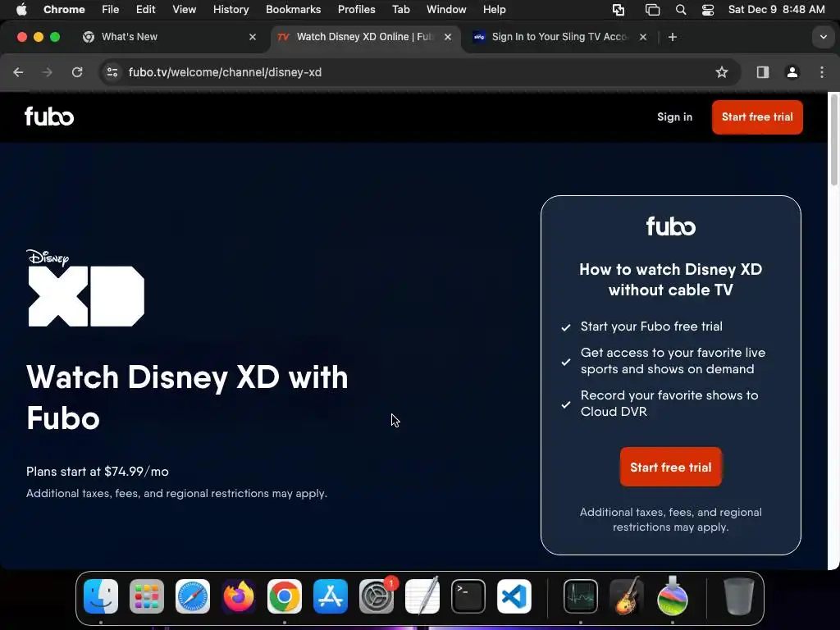Open the History menu
Viewport: 840px width, 630px height.
point(231,9)
